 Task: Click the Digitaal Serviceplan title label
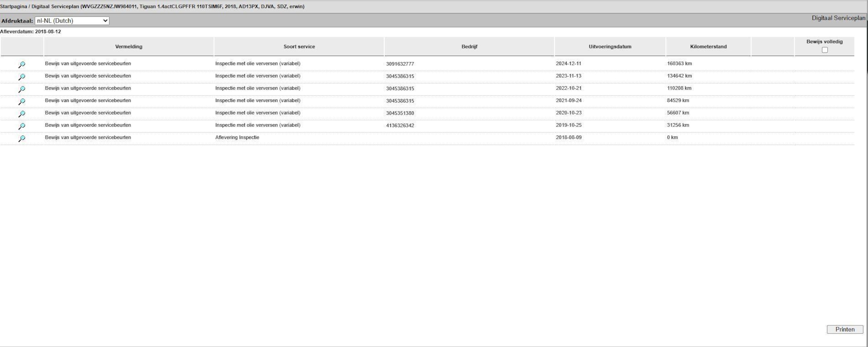pyautogui.click(x=838, y=18)
